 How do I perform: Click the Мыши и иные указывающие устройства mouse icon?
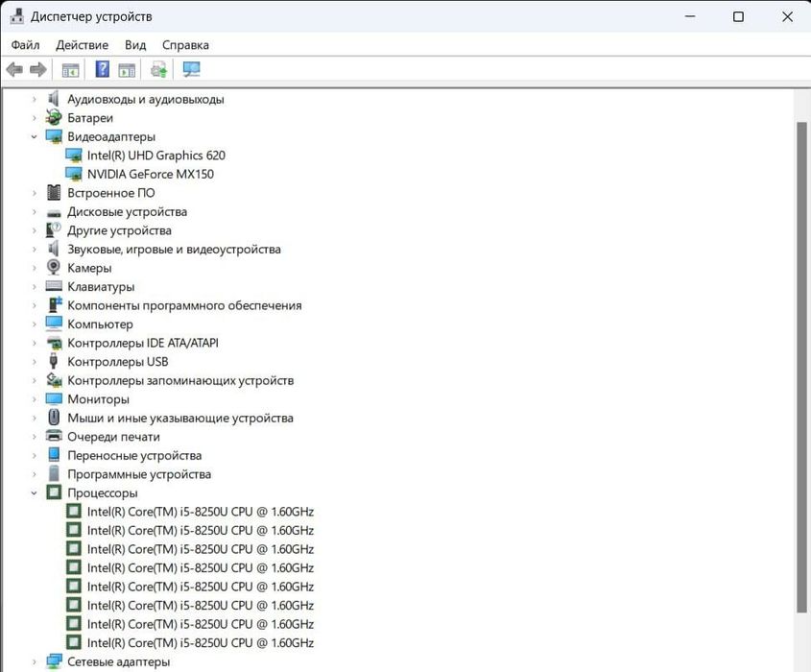54,417
